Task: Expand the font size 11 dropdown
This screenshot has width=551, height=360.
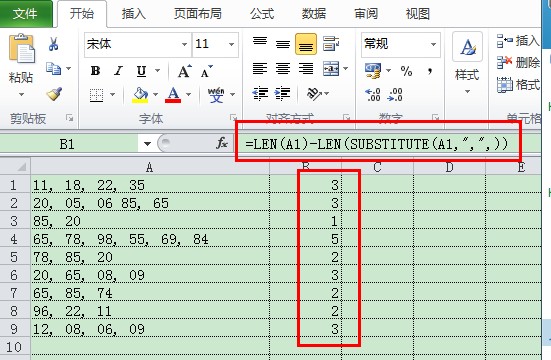Action: (231, 44)
